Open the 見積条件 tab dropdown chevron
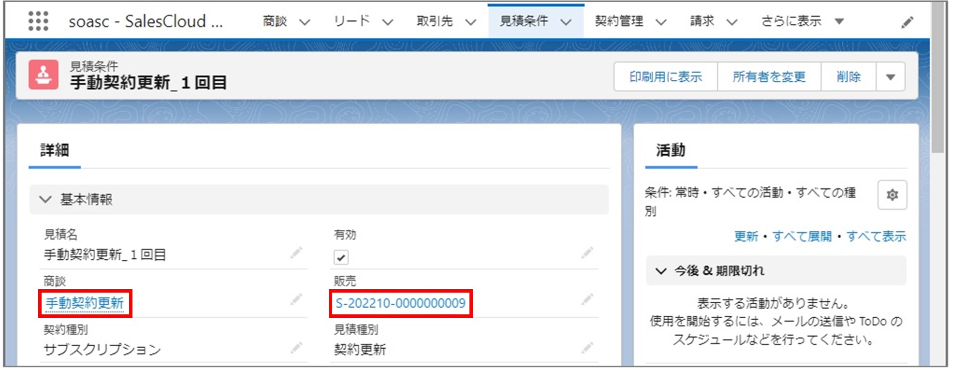 tap(566, 22)
